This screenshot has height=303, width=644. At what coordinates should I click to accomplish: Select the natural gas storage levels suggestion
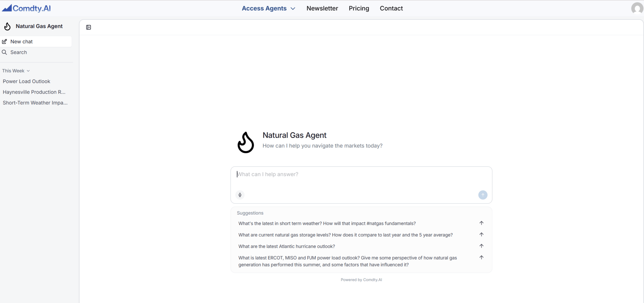[345, 235]
